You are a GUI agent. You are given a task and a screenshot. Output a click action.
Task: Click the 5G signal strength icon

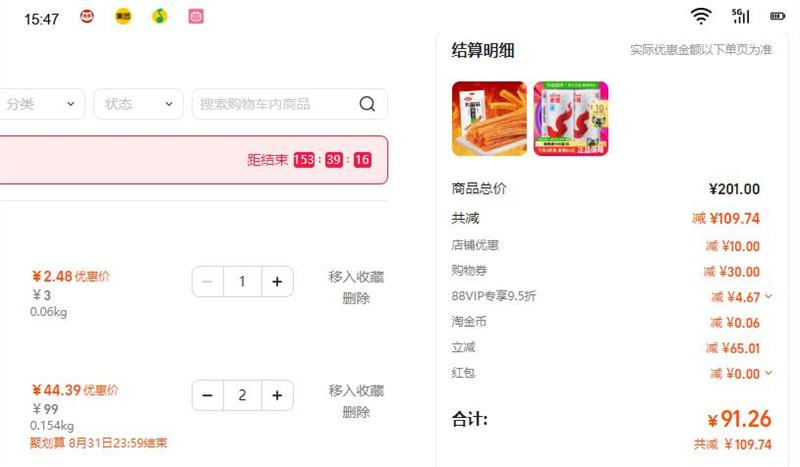coord(740,16)
